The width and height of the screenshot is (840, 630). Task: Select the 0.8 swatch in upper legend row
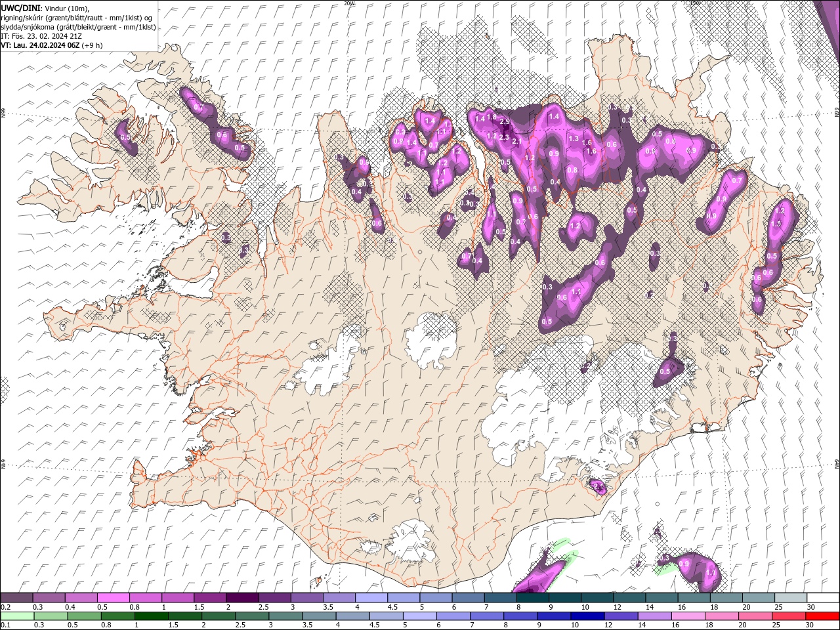click(x=145, y=598)
